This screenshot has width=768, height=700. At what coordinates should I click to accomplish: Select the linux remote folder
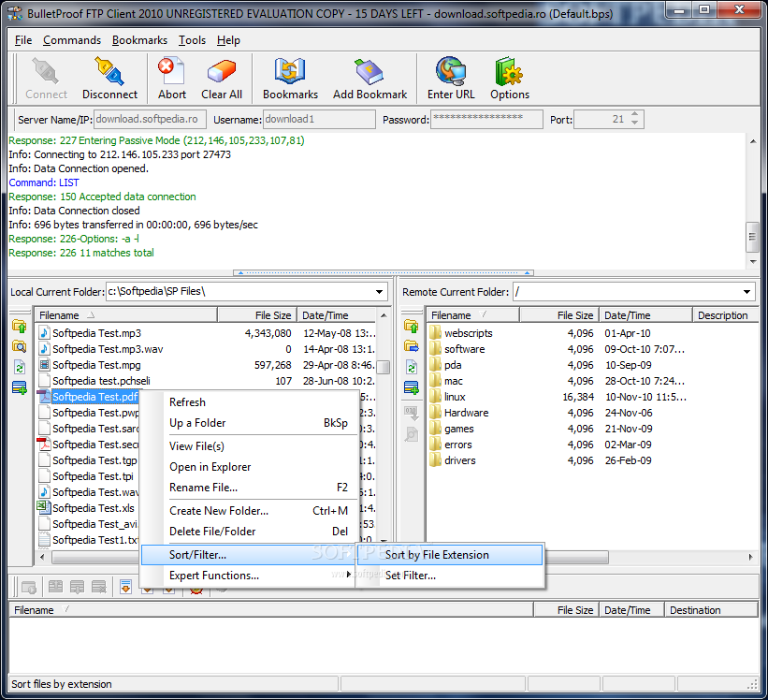pyautogui.click(x=455, y=397)
